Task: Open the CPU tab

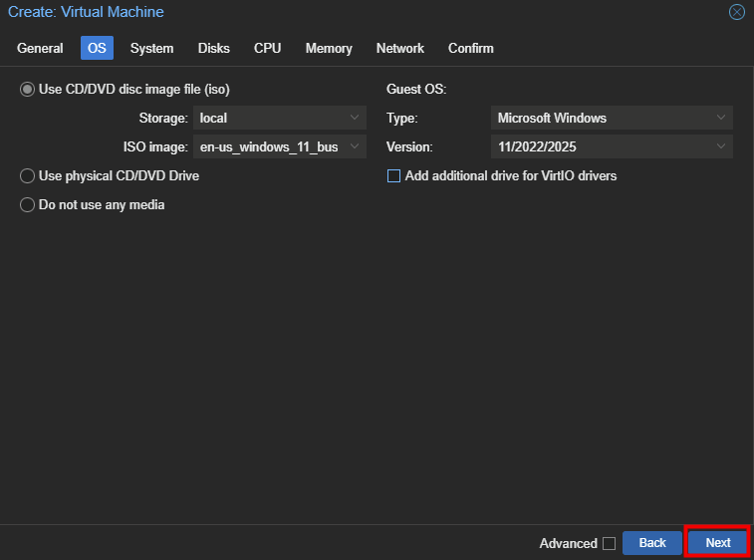Action: [267, 48]
